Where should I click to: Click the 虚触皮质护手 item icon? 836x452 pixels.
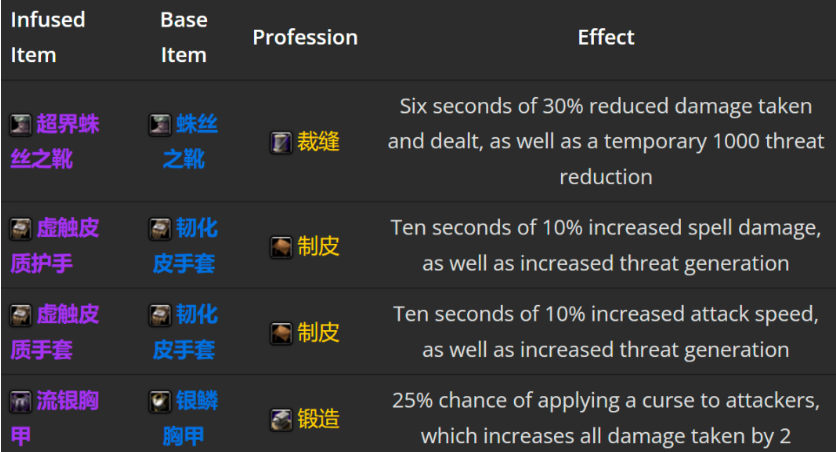click(21, 229)
